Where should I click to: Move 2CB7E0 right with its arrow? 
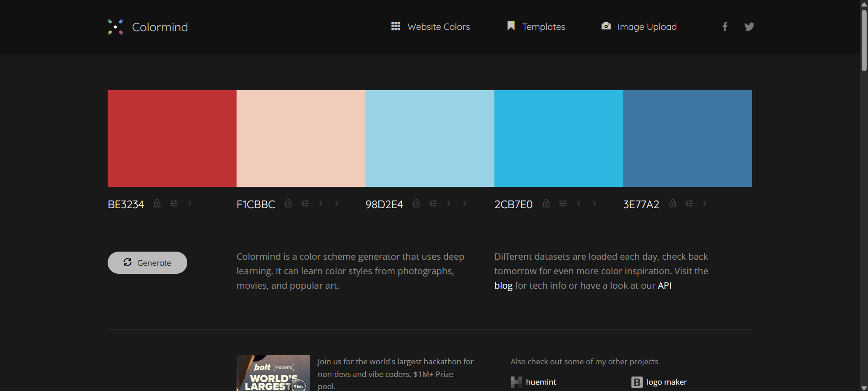pos(595,203)
